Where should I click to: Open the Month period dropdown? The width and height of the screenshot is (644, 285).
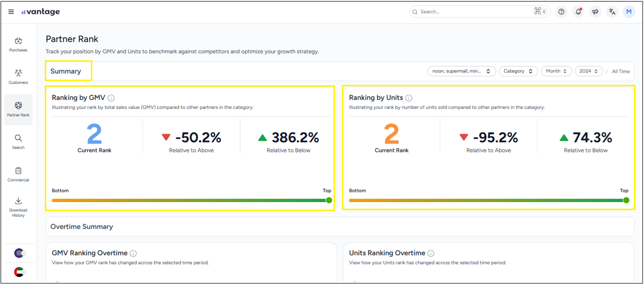(x=556, y=71)
